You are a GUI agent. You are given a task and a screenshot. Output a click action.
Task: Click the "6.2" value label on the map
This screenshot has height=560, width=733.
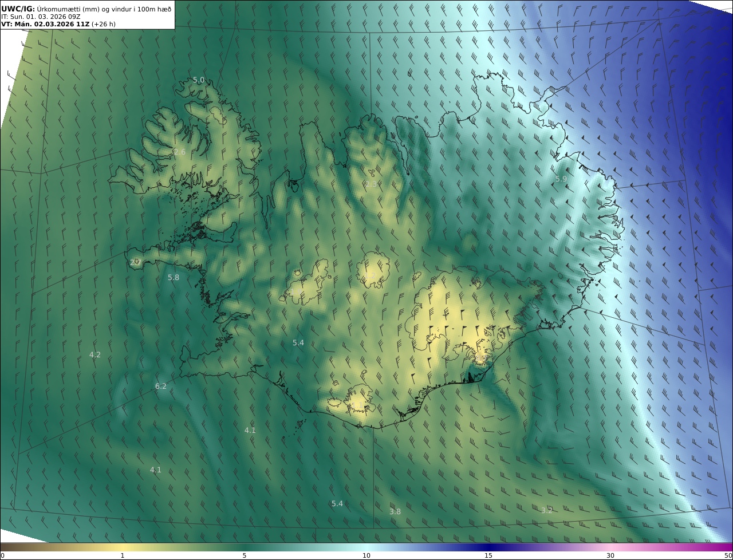tap(161, 387)
